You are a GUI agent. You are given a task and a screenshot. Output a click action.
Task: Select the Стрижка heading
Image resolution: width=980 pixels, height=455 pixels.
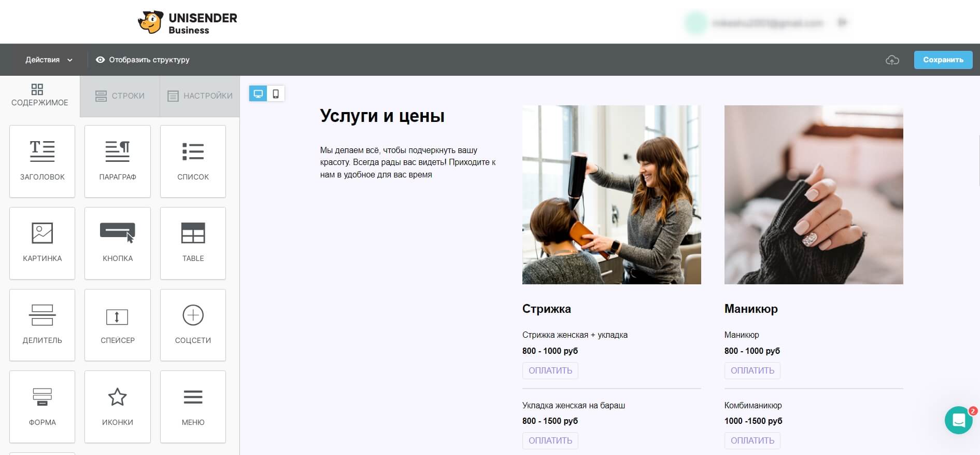click(547, 309)
